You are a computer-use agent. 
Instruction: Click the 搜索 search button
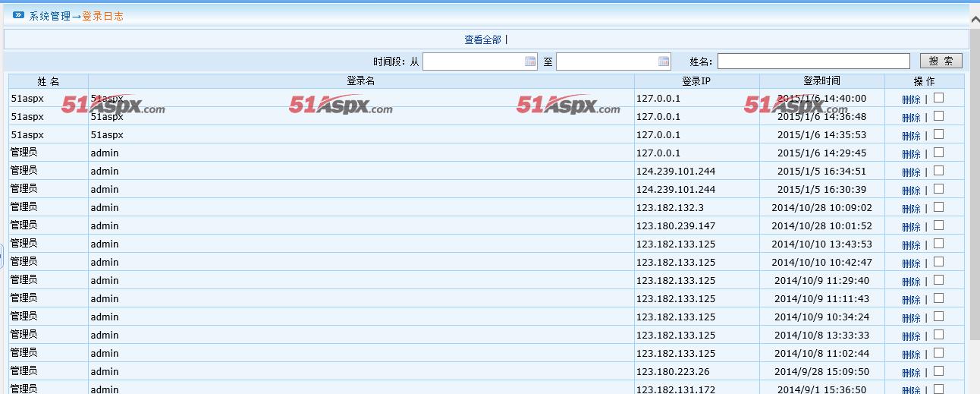point(941,61)
